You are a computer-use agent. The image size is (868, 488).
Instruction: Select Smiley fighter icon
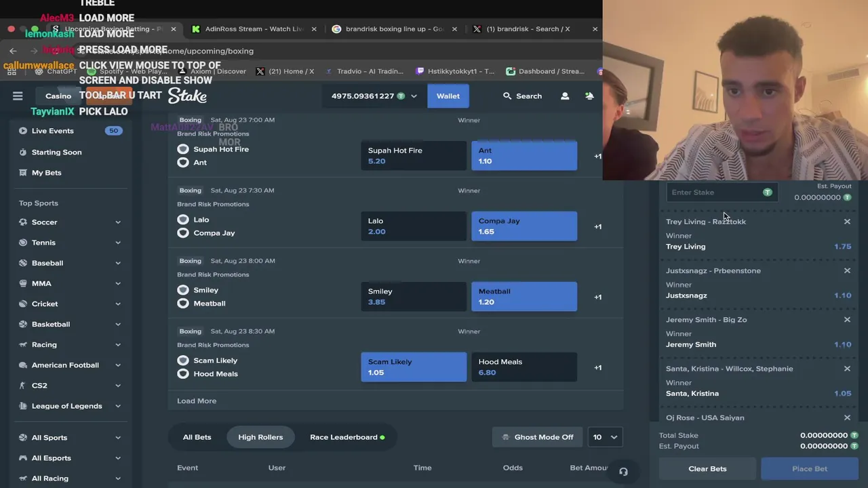(x=183, y=290)
